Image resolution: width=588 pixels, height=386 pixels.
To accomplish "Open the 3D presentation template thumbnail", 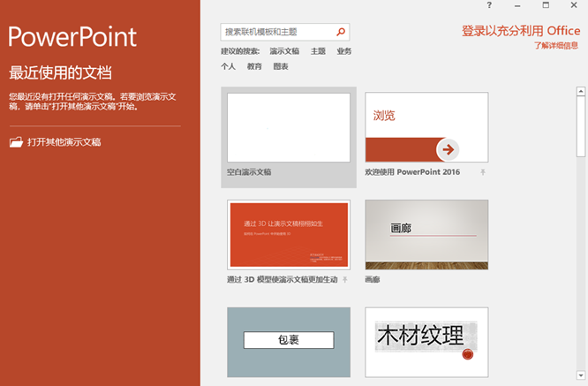I will 289,235.
